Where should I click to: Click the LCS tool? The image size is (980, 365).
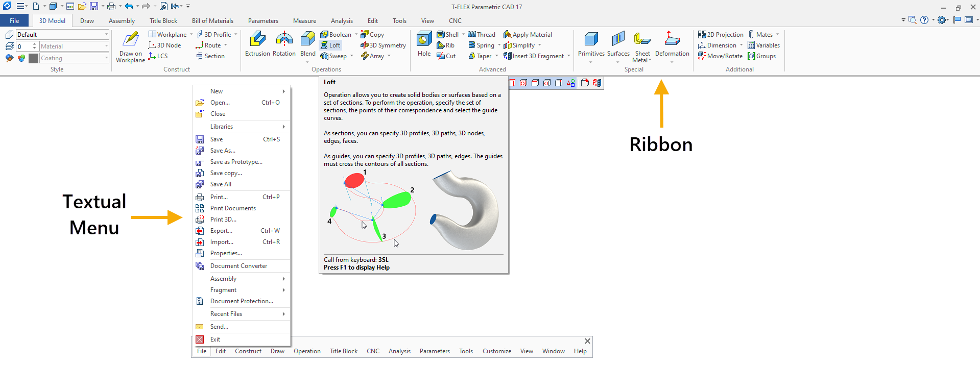pos(158,56)
